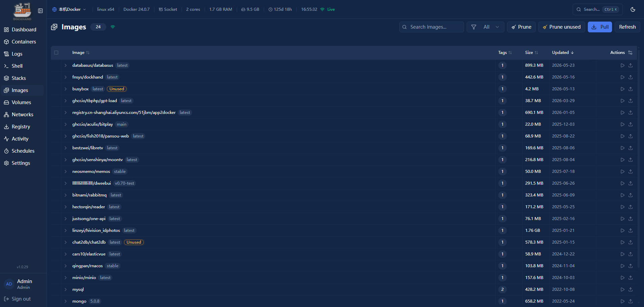Run a container from bestzwei/libretv image
Image resolution: width=644 pixels, height=307 pixels.
(622, 148)
